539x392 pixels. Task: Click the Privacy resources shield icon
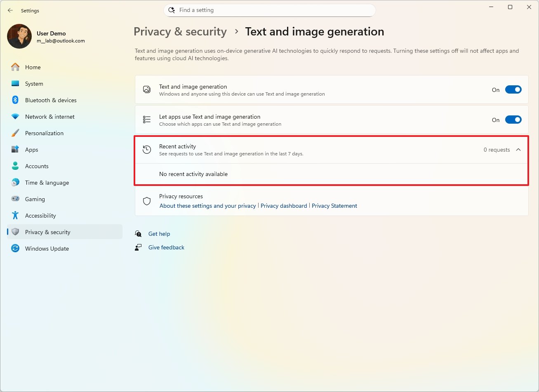[x=146, y=201]
